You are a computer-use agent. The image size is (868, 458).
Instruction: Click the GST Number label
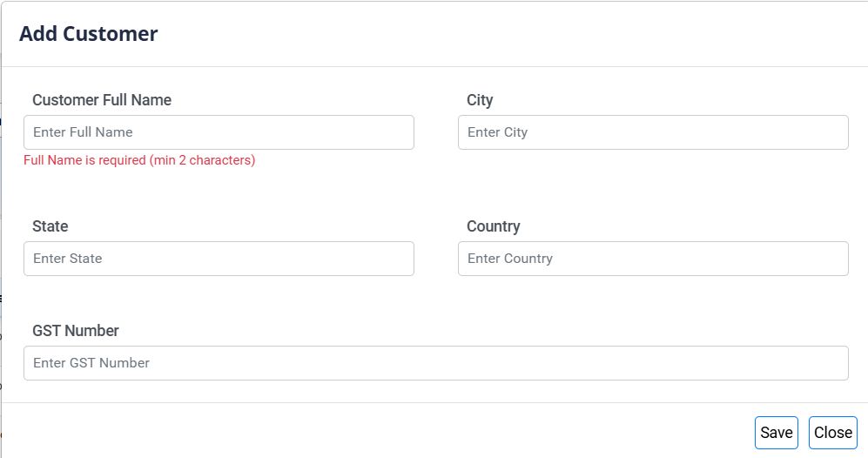click(76, 331)
